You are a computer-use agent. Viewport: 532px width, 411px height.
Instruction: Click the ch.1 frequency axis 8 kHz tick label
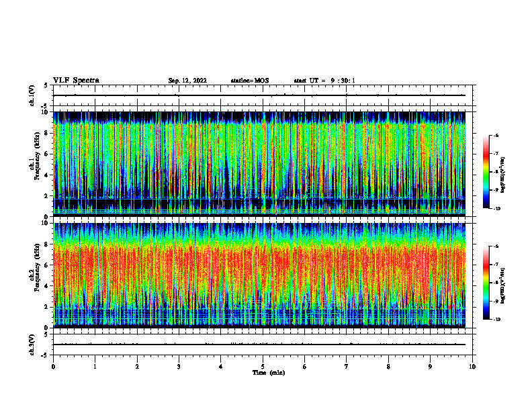coord(47,133)
